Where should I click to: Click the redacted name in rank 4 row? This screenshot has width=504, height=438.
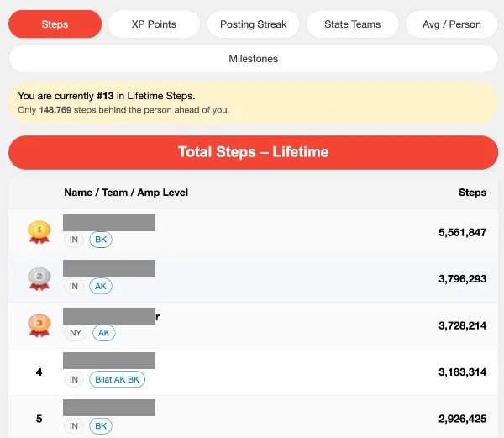coord(109,361)
